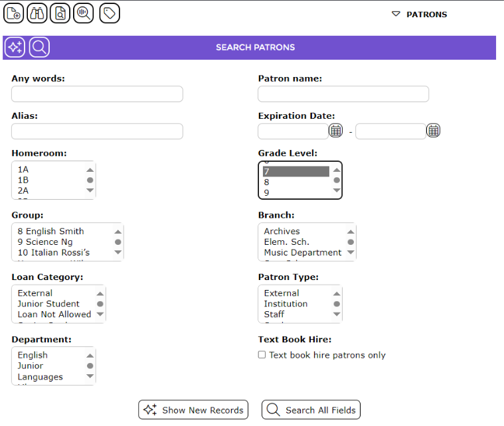Select group 9 Science Ng
This screenshot has width=504, height=426.
[45, 242]
